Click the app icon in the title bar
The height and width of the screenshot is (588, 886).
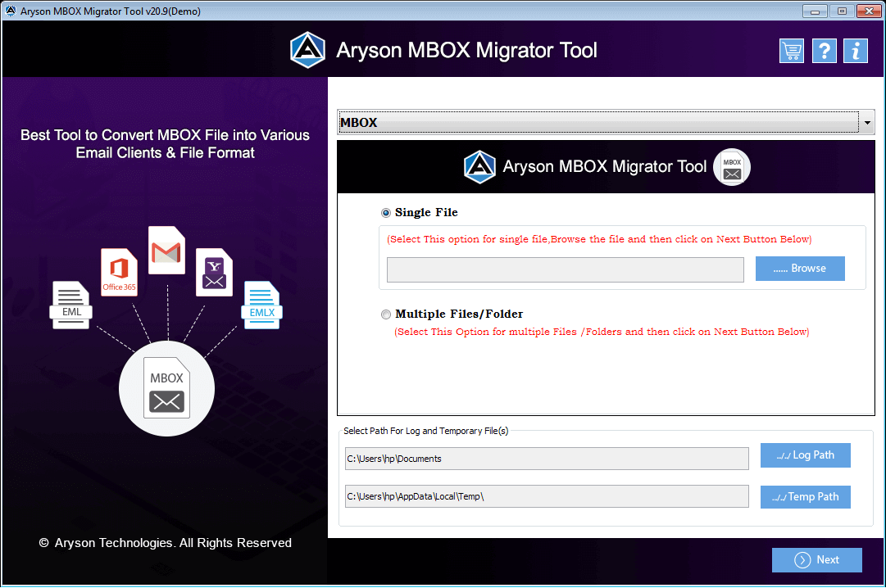tap(10, 11)
